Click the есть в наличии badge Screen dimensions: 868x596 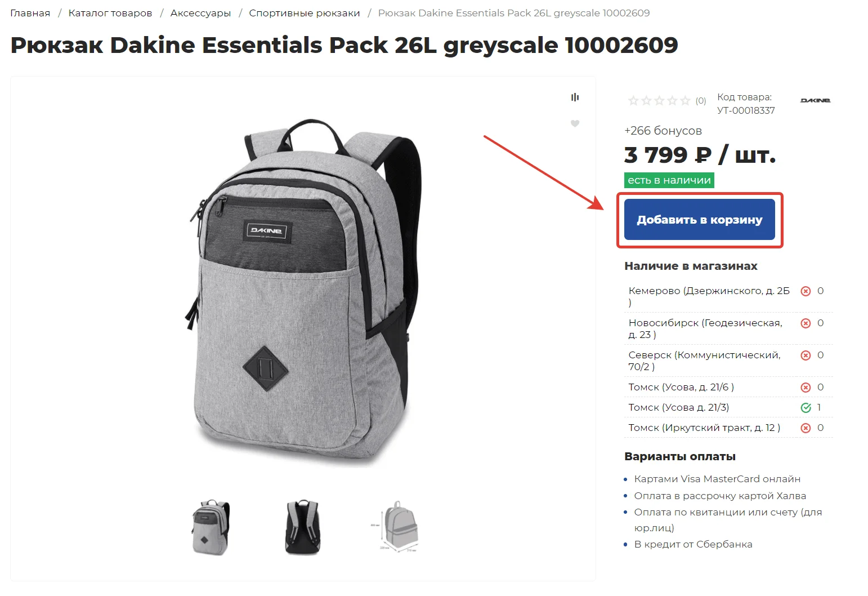point(669,180)
